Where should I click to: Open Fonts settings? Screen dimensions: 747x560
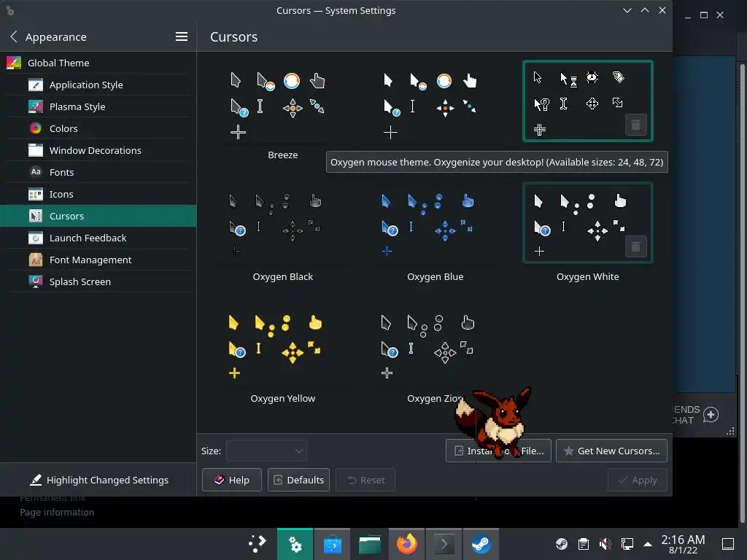coord(98,172)
